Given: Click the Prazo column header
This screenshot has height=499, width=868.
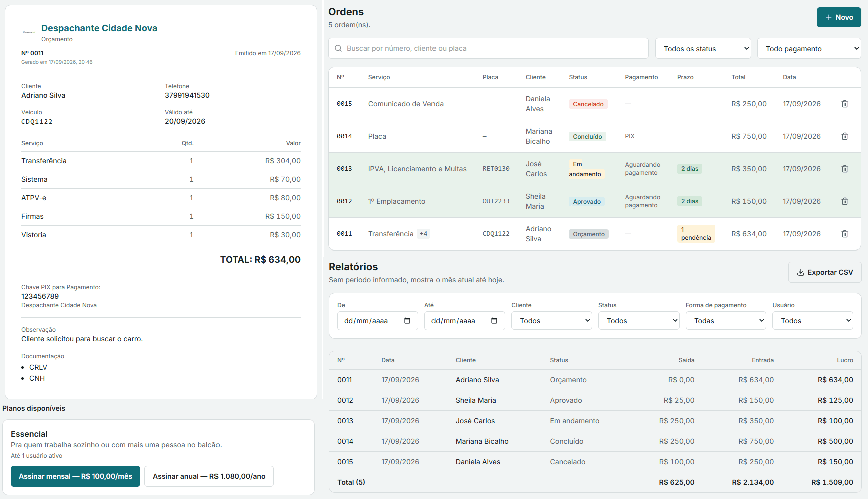Looking at the screenshot, I should [x=685, y=77].
